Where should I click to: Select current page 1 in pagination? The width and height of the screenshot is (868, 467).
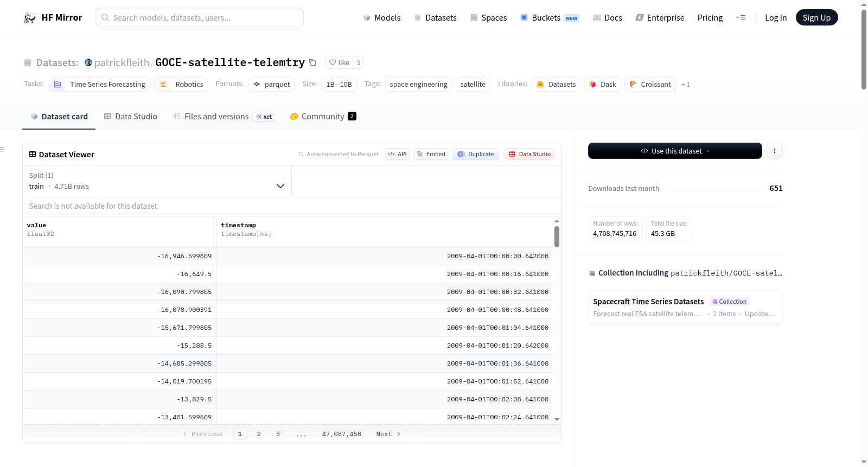pos(240,434)
